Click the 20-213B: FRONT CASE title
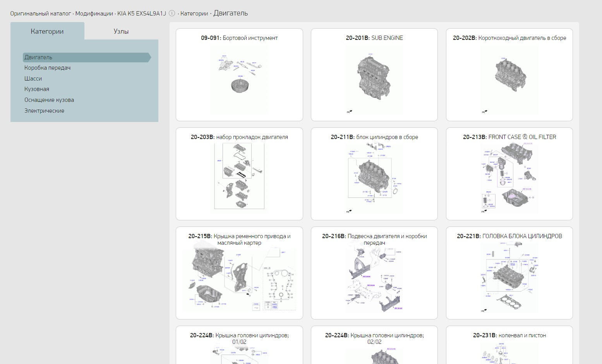 (x=509, y=137)
